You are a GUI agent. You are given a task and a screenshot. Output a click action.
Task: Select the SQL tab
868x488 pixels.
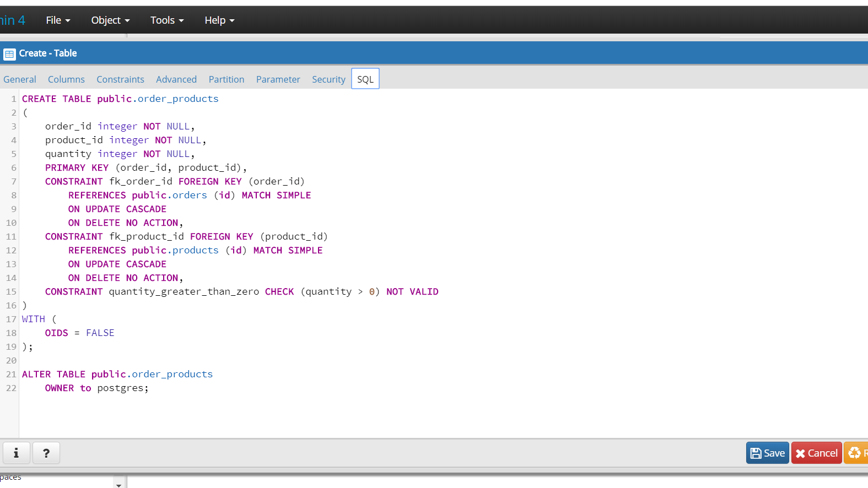365,79
